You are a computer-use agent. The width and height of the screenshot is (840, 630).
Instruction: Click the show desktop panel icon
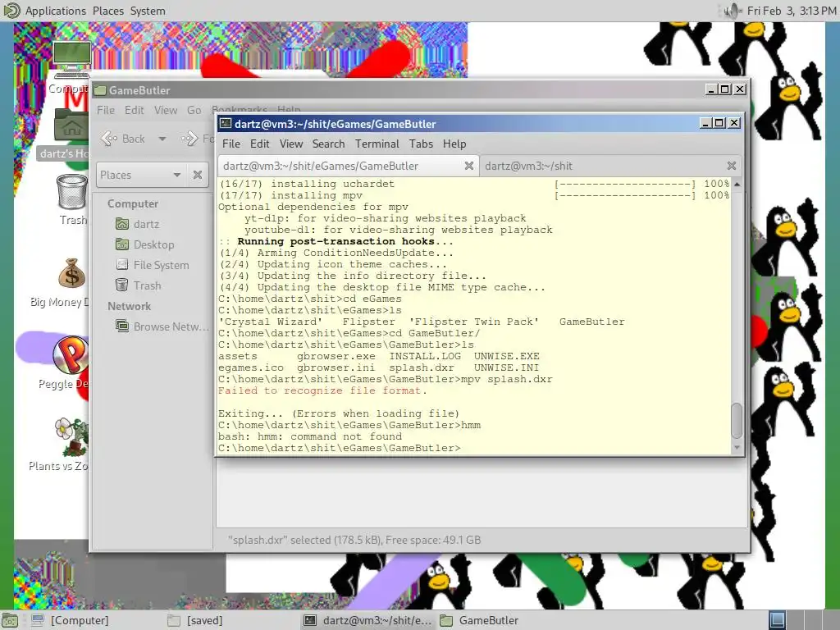pos(10,620)
